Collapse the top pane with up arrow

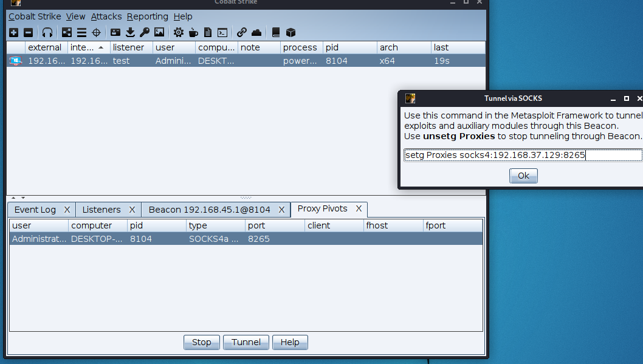pos(13,197)
